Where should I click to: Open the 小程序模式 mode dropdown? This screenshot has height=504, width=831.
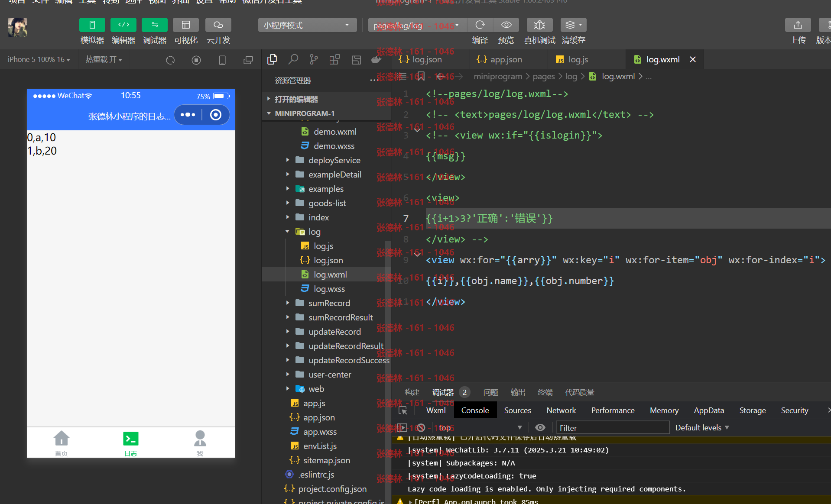307,25
